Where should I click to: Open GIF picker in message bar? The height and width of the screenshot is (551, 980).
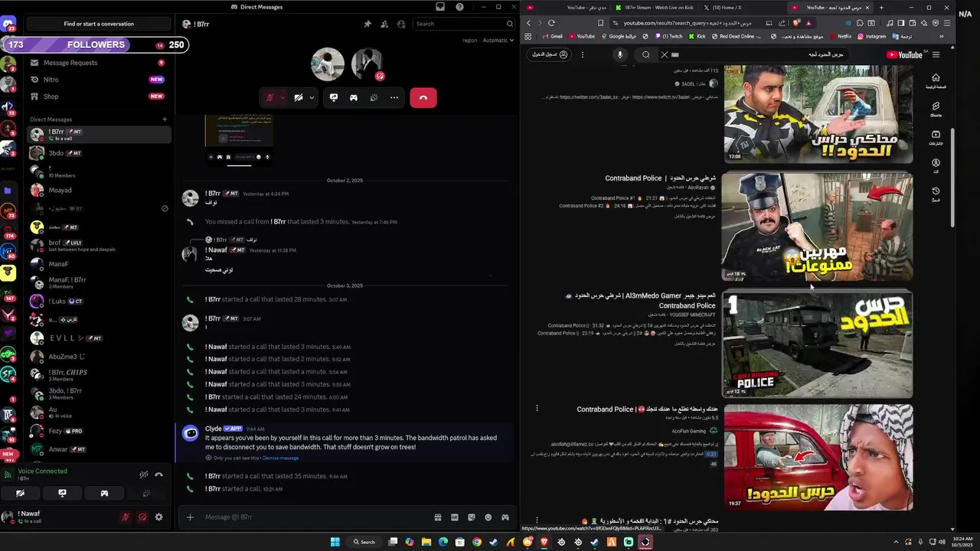pyautogui.click(x=455, y=517)
